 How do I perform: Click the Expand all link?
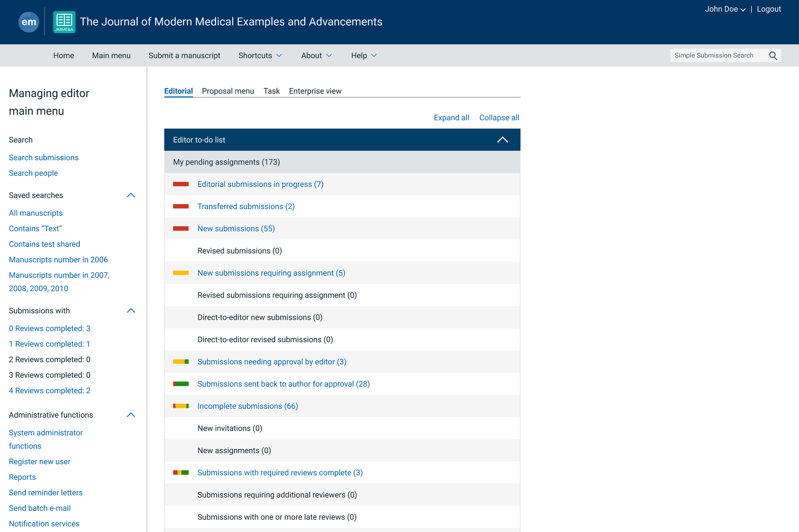tap(451, 118)
